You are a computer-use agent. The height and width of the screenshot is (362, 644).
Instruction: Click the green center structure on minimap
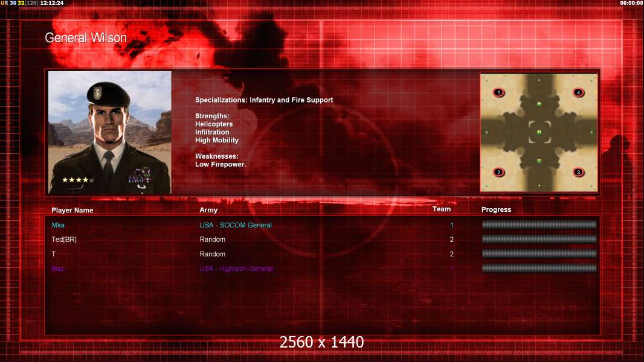539,132
